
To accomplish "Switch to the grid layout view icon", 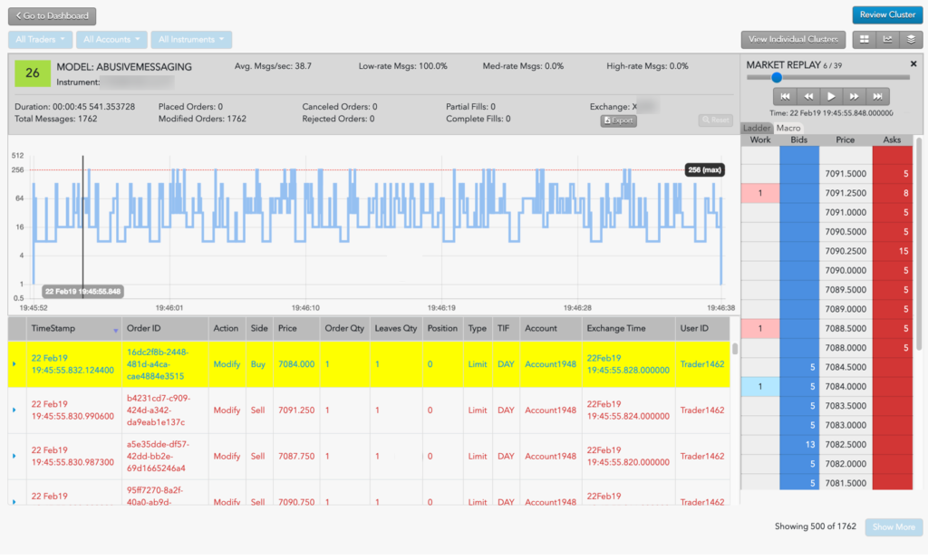I will (x=864, y=40).
